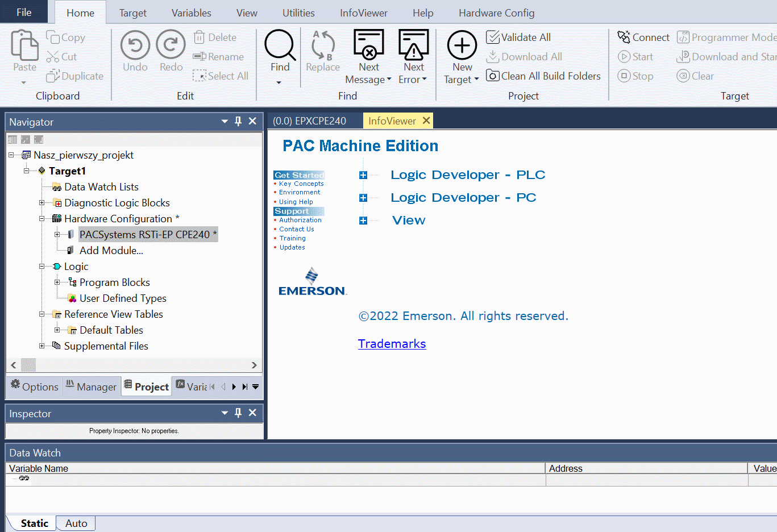Click the Rename icon
The height and width of the screenshot is (532, 777).
point(200,57)
